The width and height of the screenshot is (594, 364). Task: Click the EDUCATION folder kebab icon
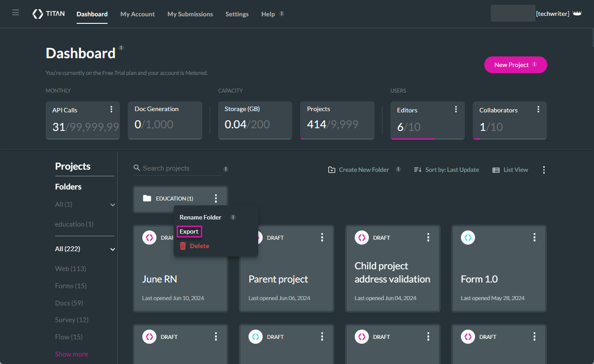(x=215, y=198)
